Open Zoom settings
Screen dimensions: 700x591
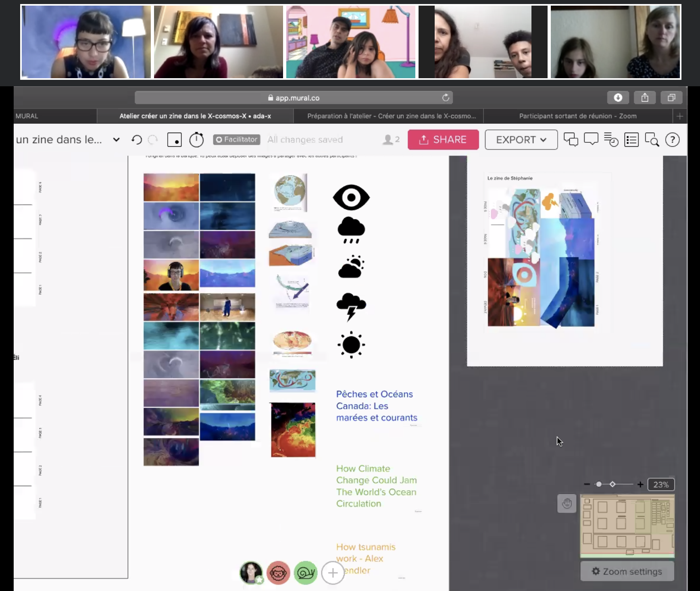coord(627,571)
